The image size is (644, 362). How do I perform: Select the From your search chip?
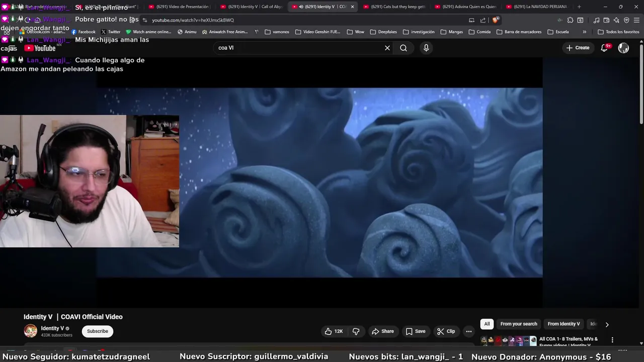click(x=519, y=324)
